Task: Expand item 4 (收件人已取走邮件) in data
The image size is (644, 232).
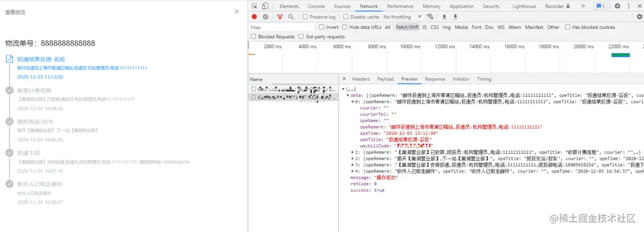Action: pyautogui.click(x=353, y=171)
